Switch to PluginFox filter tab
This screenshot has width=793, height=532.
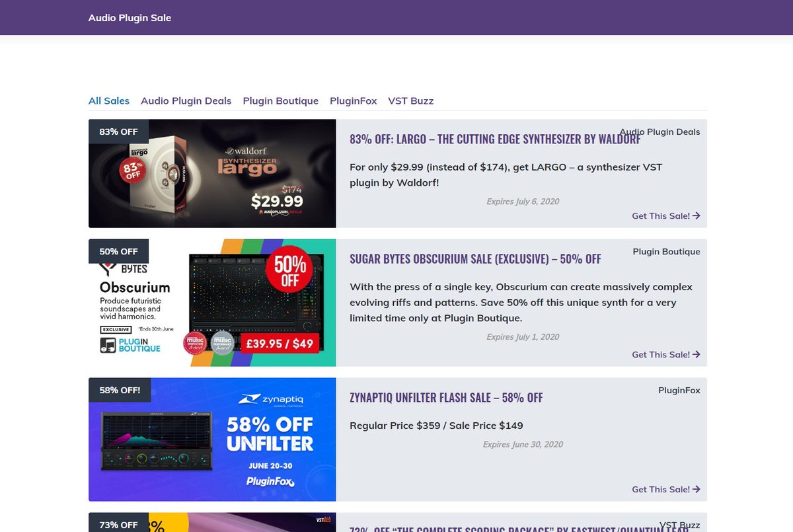coord(354,101)
